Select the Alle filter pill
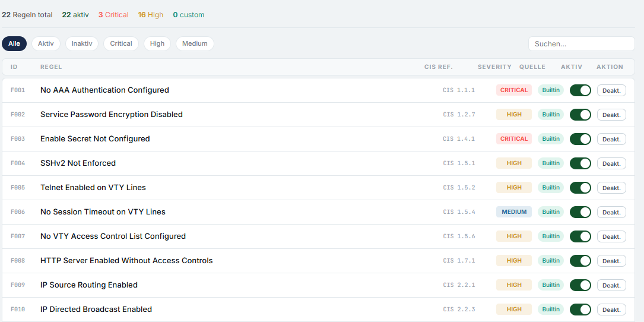 pyautogui.click(x=14, y=43)
